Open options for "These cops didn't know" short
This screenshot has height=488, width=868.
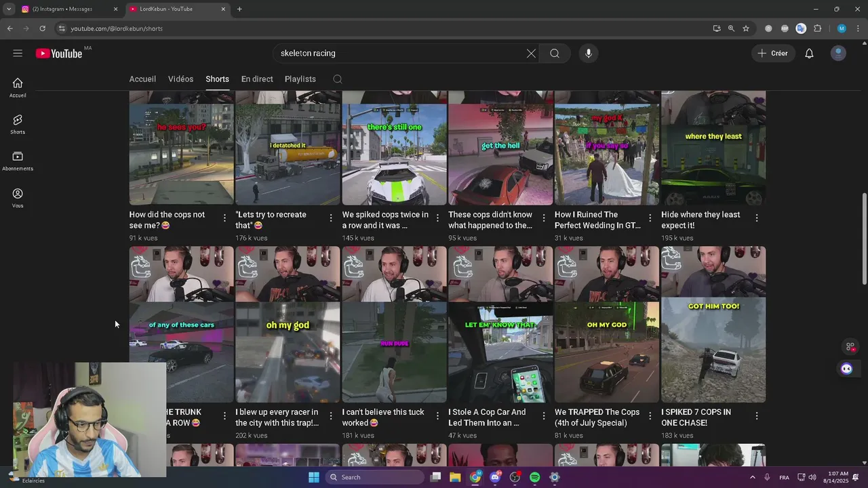[x=544, y=218]
